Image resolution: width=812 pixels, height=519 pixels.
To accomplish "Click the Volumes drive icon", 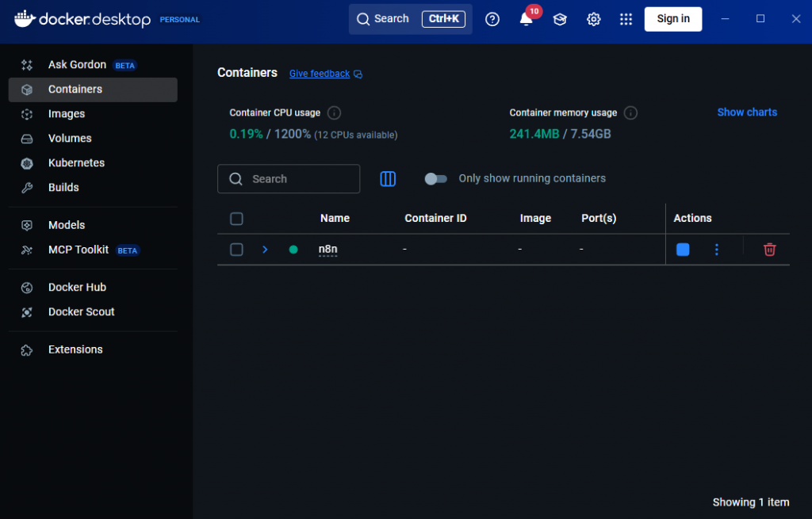I will pos(27,139).
